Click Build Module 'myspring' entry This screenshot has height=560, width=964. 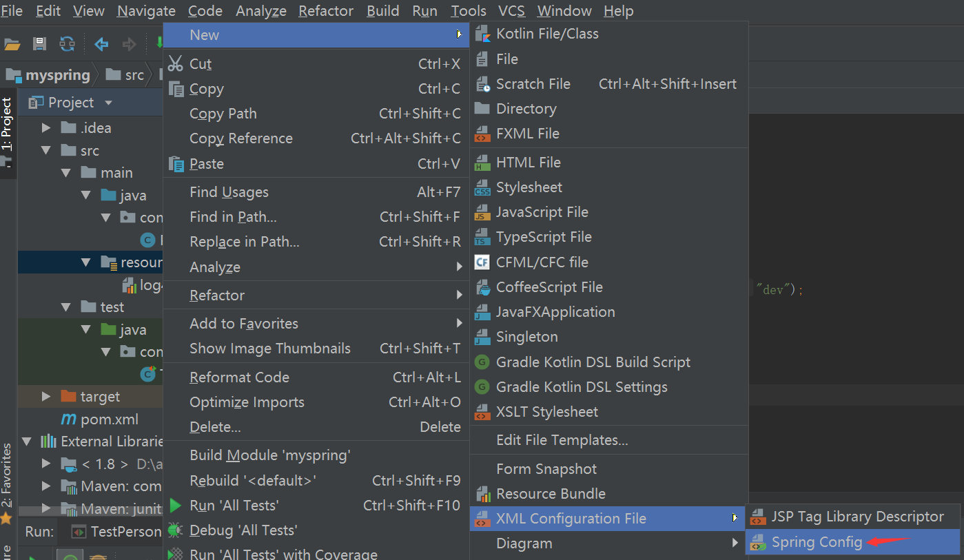[x=316, y=455]
